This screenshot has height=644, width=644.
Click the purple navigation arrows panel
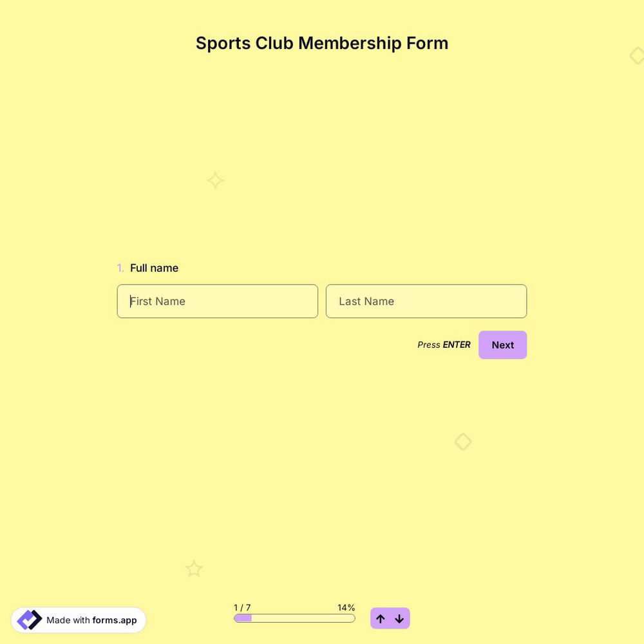[x=390, y=618]
